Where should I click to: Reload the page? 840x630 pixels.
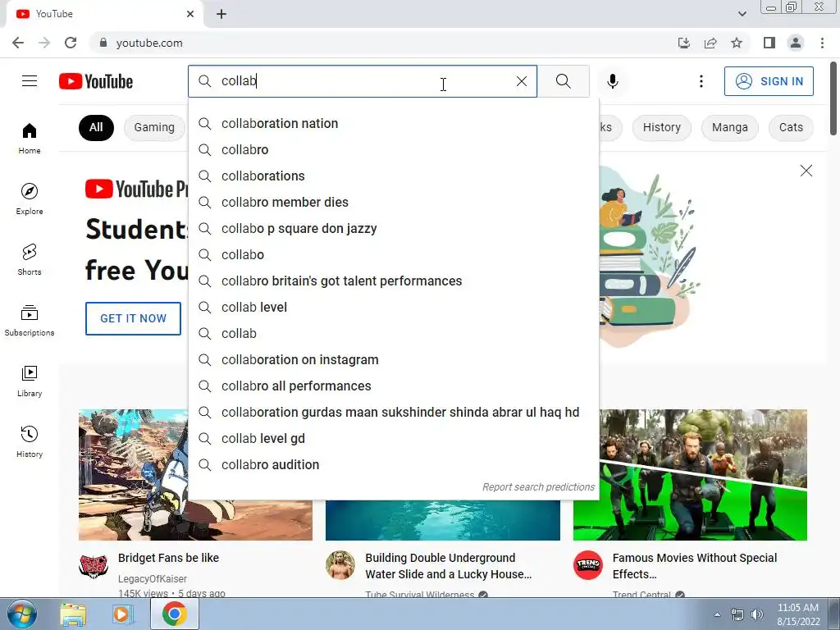coord(71,43)
